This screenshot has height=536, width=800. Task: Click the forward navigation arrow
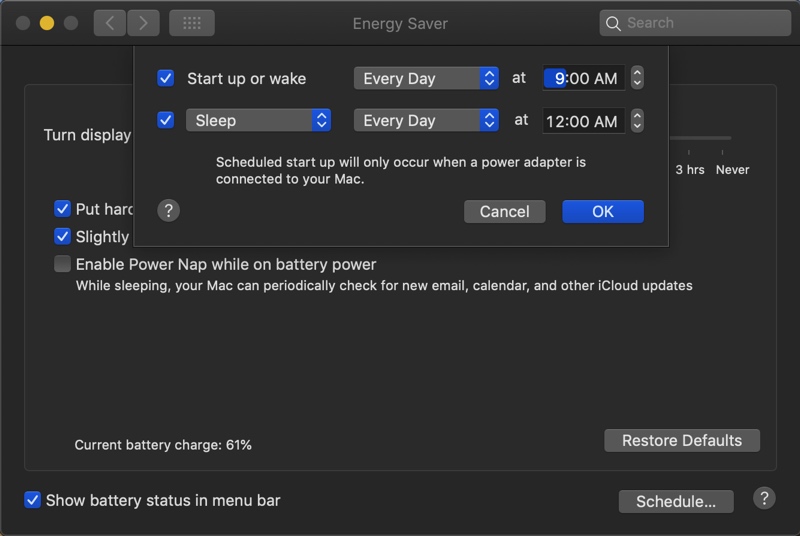143,23
